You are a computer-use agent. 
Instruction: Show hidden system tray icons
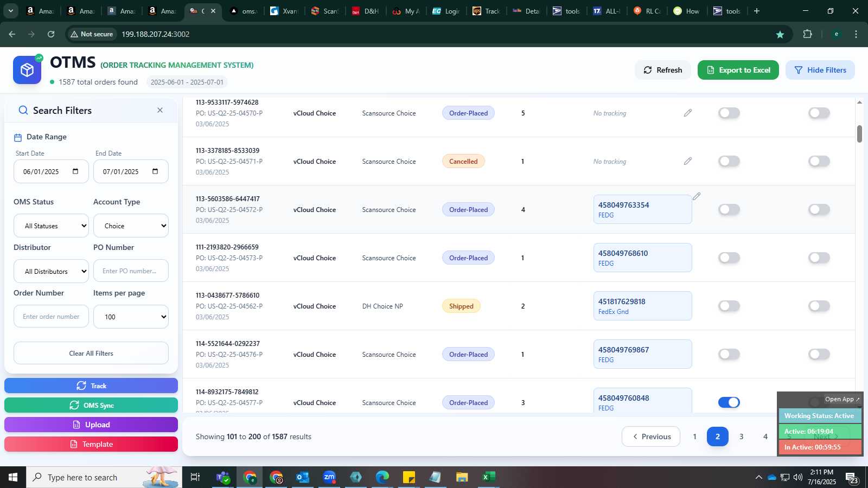tap(758, 477)
